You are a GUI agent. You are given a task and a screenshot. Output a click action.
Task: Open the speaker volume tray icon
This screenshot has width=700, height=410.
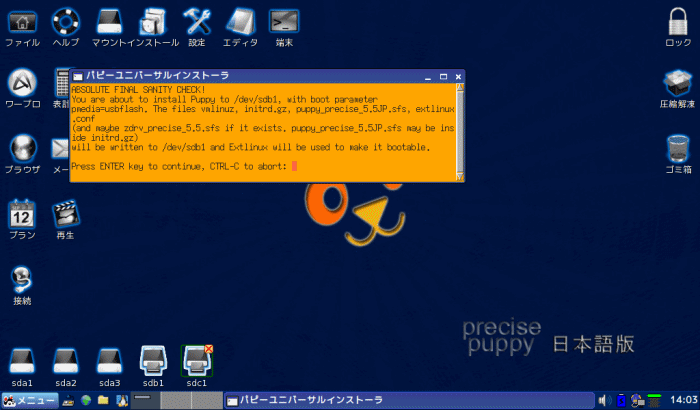(605, 401)
